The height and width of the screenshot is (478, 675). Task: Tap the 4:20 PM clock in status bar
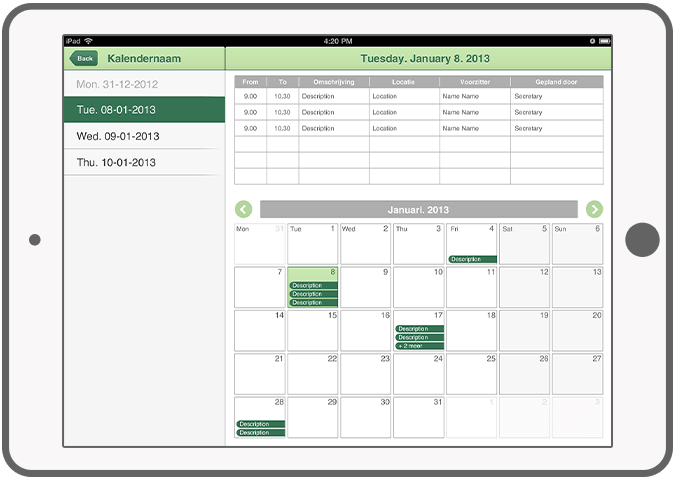pos(338,41)
